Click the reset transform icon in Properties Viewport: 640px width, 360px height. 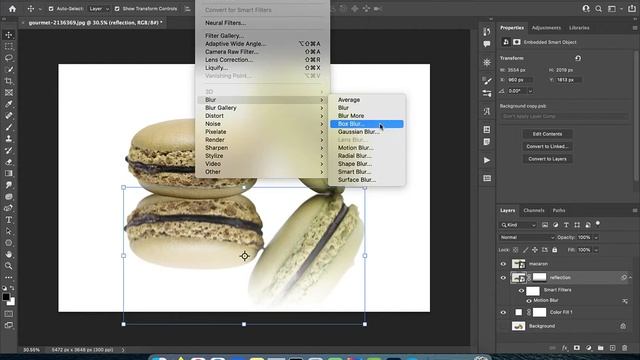[578, 58]
